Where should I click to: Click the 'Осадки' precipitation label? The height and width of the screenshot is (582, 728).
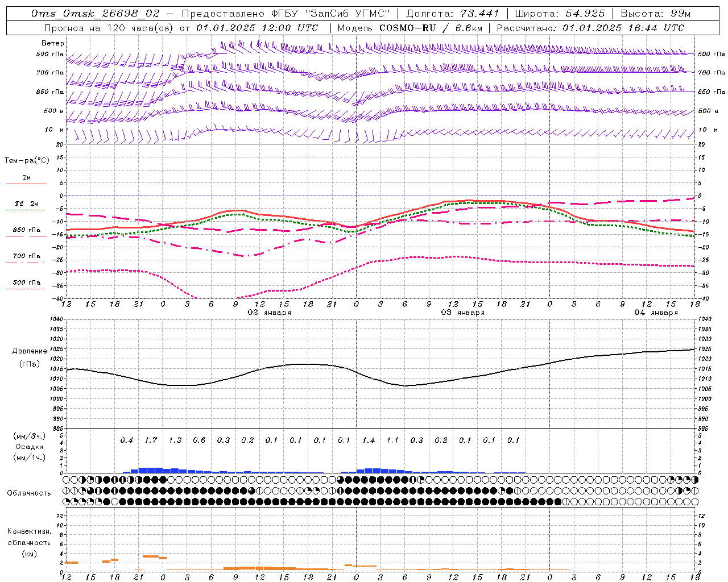pos(30,447)
